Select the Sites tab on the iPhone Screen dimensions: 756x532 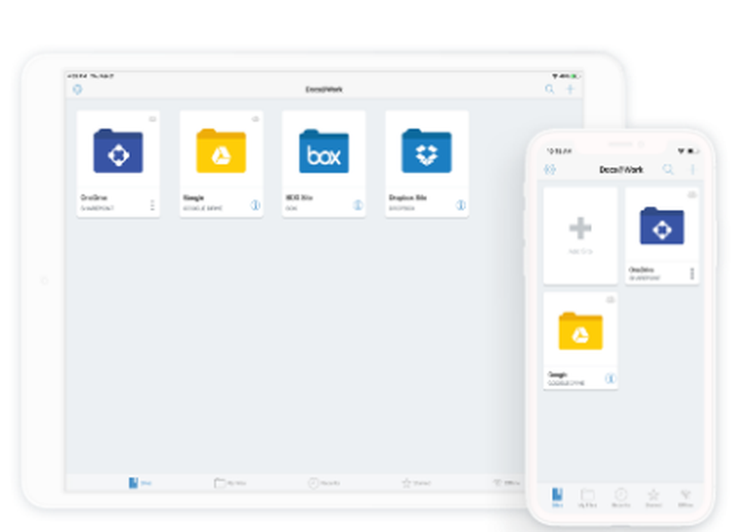557,498
